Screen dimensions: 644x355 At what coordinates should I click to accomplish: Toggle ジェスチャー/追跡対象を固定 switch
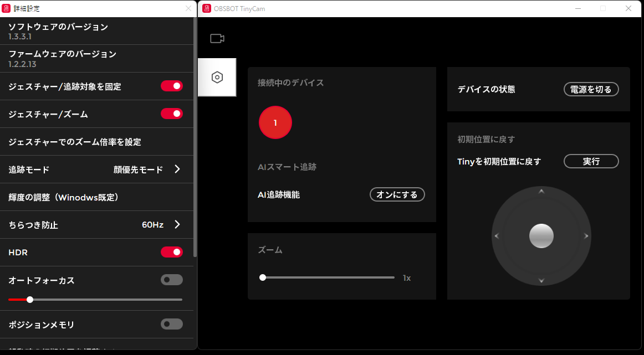point(172,86)
